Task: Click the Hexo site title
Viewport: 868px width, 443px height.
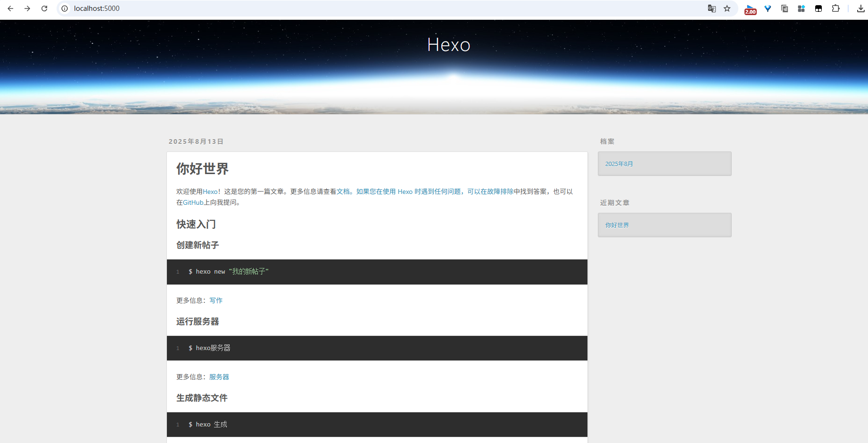Action: coord(449,45)
